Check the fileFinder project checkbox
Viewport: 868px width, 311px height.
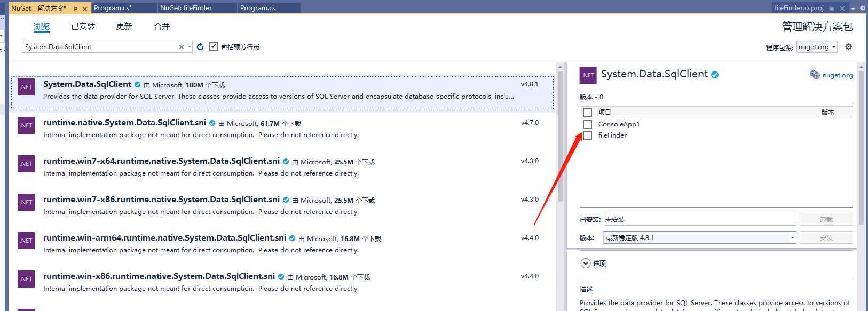[588, 135]
